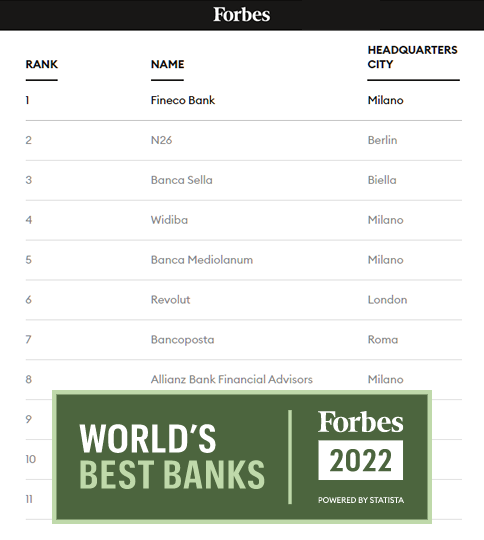Click the 2022 year badge
The height and width of the screenshot is (540, 484).
(x=361, y=460)
